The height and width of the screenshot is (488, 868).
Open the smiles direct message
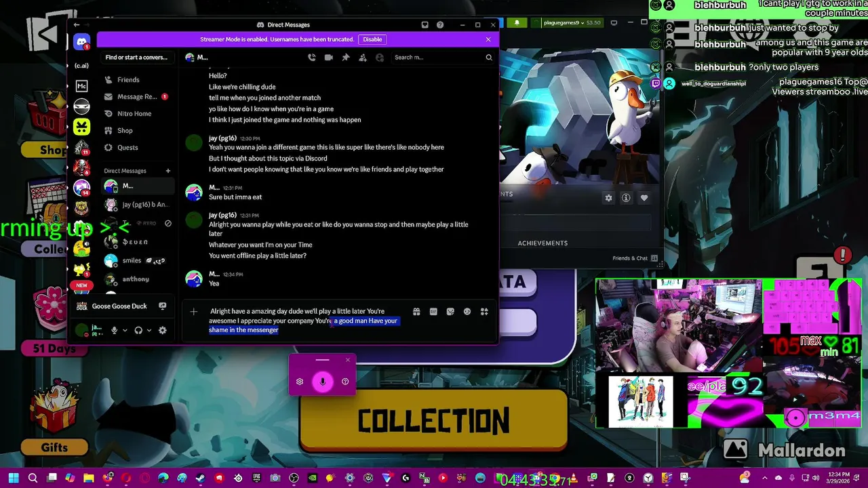pos(138,260)
